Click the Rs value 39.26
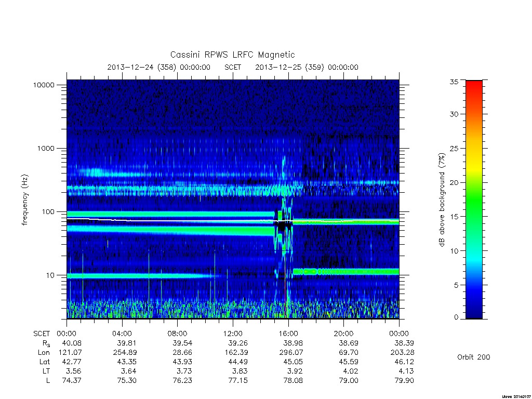This screenshot has height=399, width=532. tap(237, 343)
